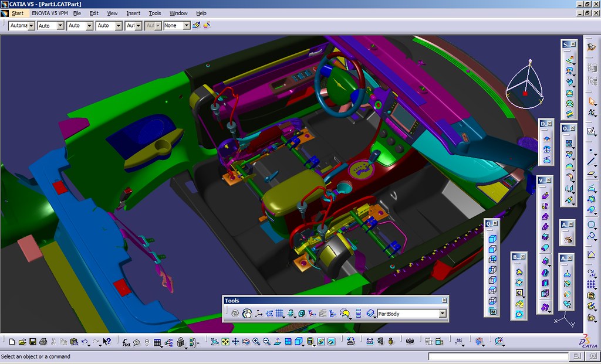Click the Paste clipboard icon
601x364 pixels.
tap(75, 341)
